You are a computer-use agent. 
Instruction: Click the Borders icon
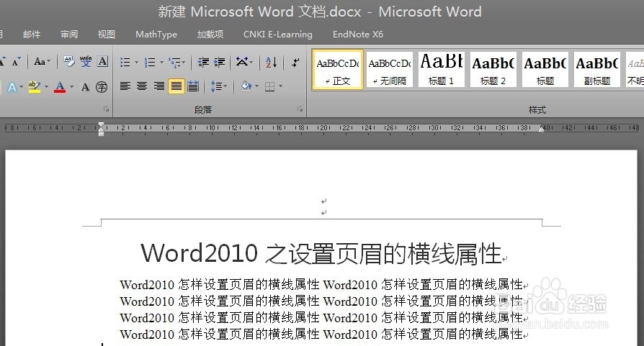pos(270,86)
